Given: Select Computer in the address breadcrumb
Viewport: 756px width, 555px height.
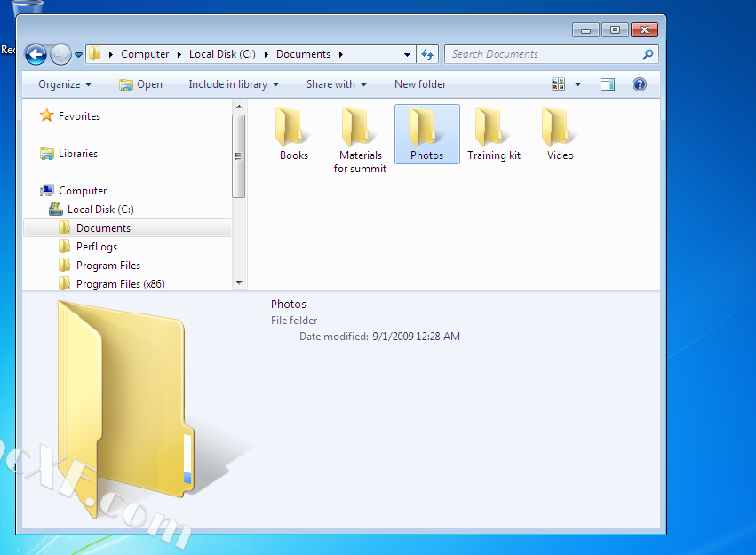Looking at the screenshot, I should (x=145, y=54).
